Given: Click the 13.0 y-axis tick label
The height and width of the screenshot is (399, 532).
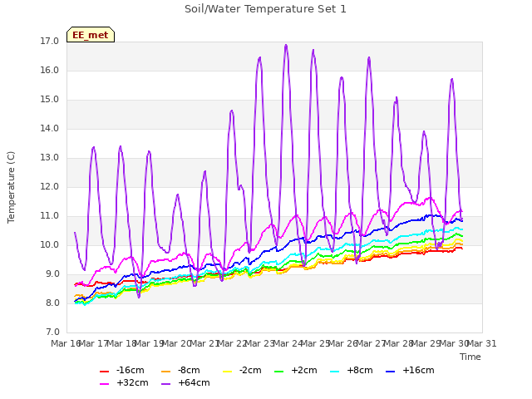Looking at the screenshot, I should coord(50,158).
